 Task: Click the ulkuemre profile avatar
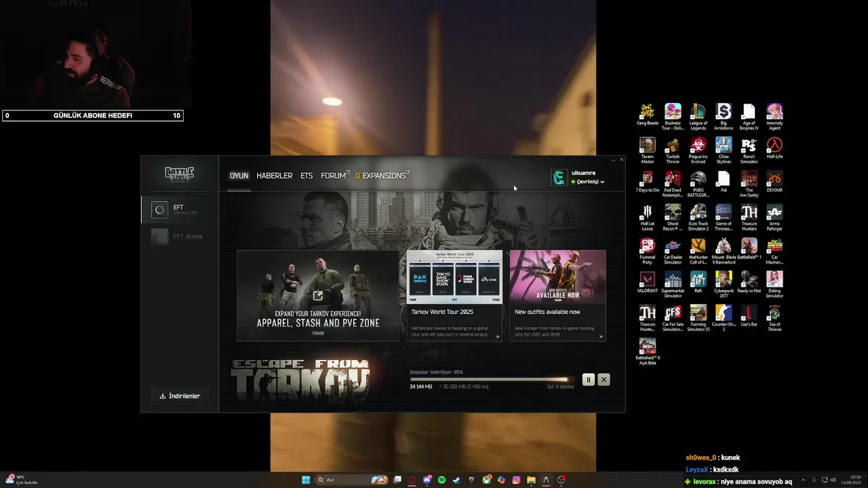coord(559,178)
